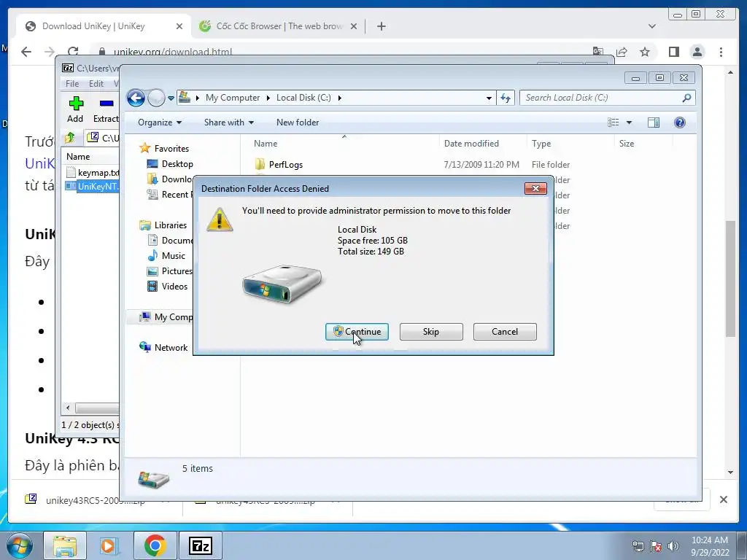Viewport: 747px width, 560px height.
Task: Sort by the Date modified column
Action: coord(471,144)
